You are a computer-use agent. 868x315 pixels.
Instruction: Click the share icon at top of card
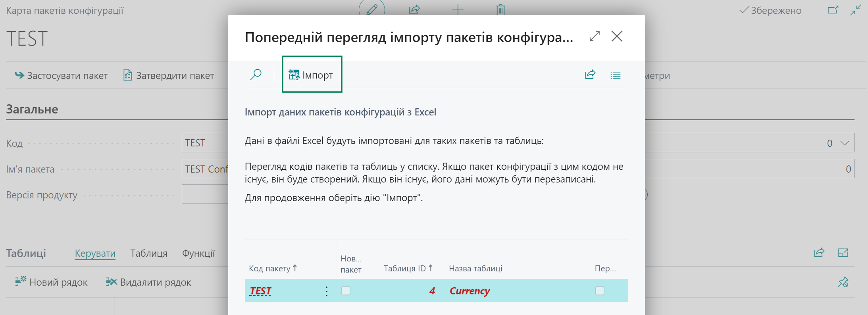tap(415, 9)
